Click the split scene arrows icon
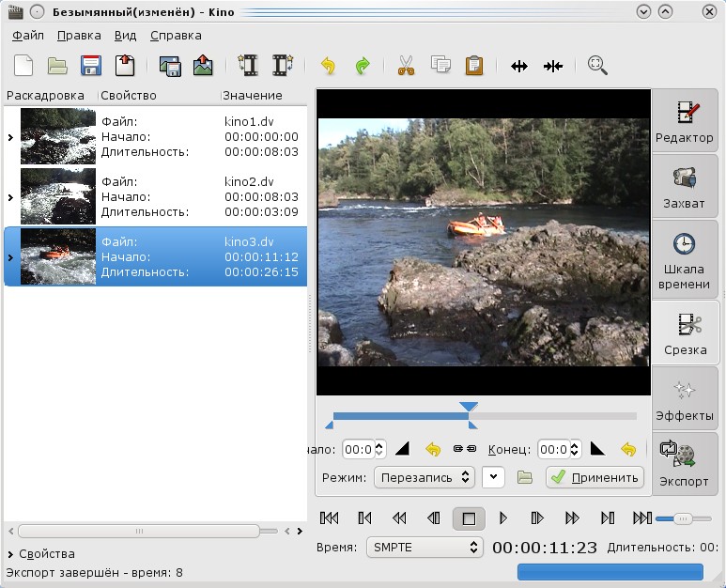The image size is (726, 588). 518,66
